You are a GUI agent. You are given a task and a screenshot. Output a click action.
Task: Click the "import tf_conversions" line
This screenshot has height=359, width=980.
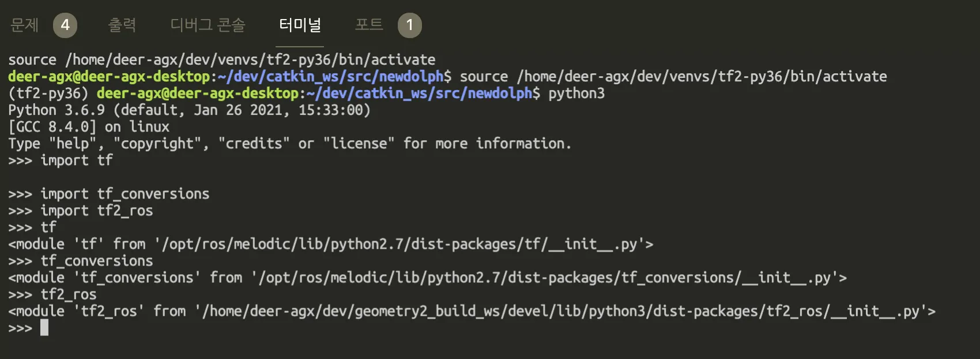pos(125,194)
